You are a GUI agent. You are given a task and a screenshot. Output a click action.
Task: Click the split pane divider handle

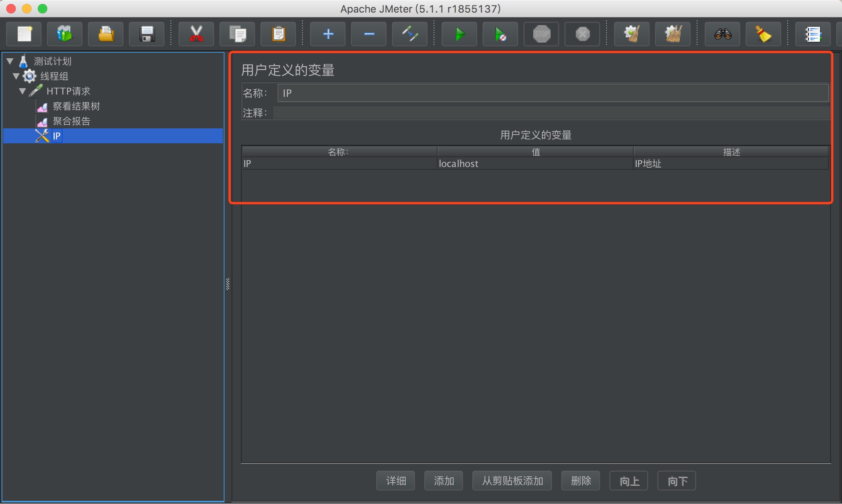pos(228,284)
